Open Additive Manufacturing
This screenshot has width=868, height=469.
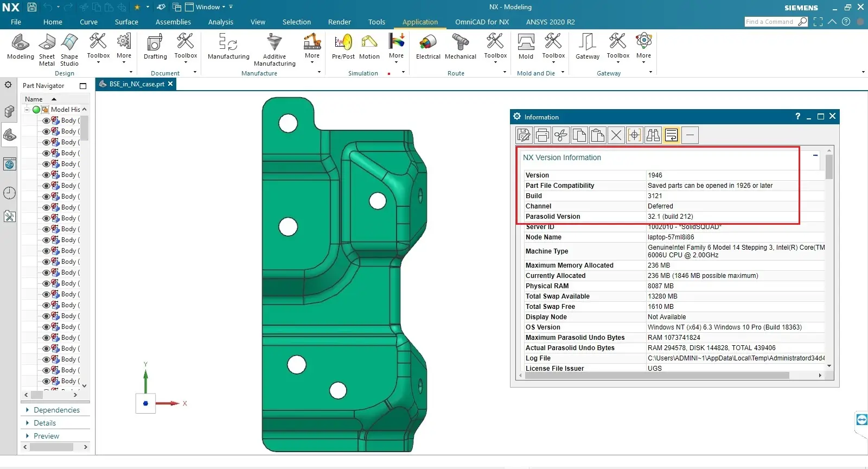point(275,50)
